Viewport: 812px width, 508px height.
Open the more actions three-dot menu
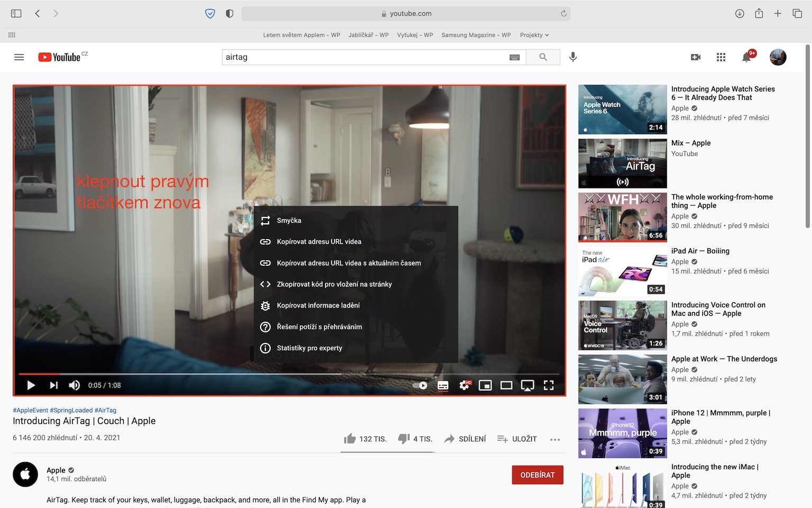click(x=555, y=439)
